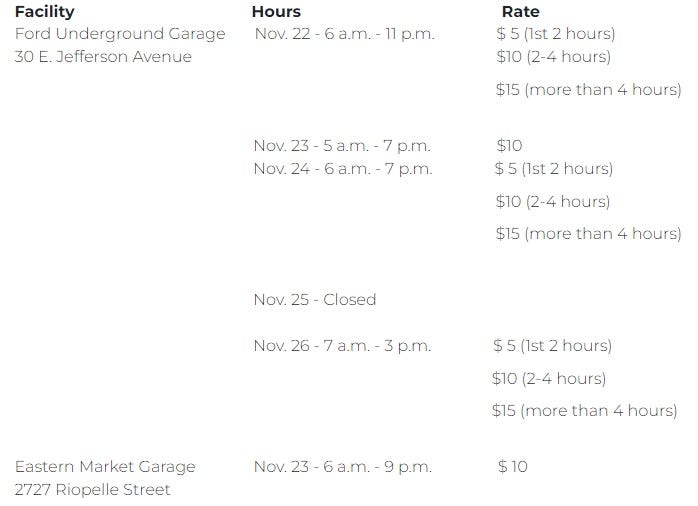Click the Rate column header
Viewport: 698px width, 506px height.
click(520, 12)
